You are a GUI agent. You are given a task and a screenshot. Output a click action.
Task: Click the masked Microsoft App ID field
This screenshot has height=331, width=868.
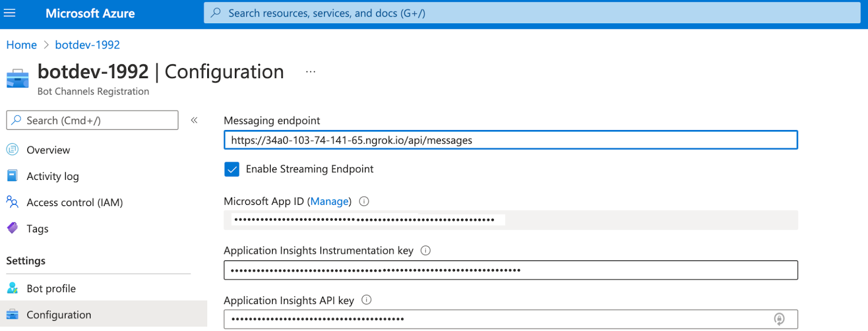click(510, 220)
